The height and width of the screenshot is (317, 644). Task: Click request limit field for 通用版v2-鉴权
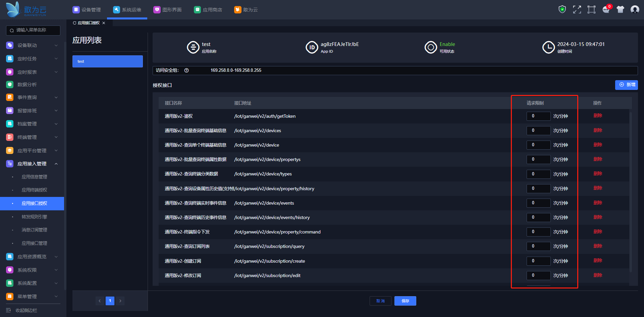click(538, 116)
